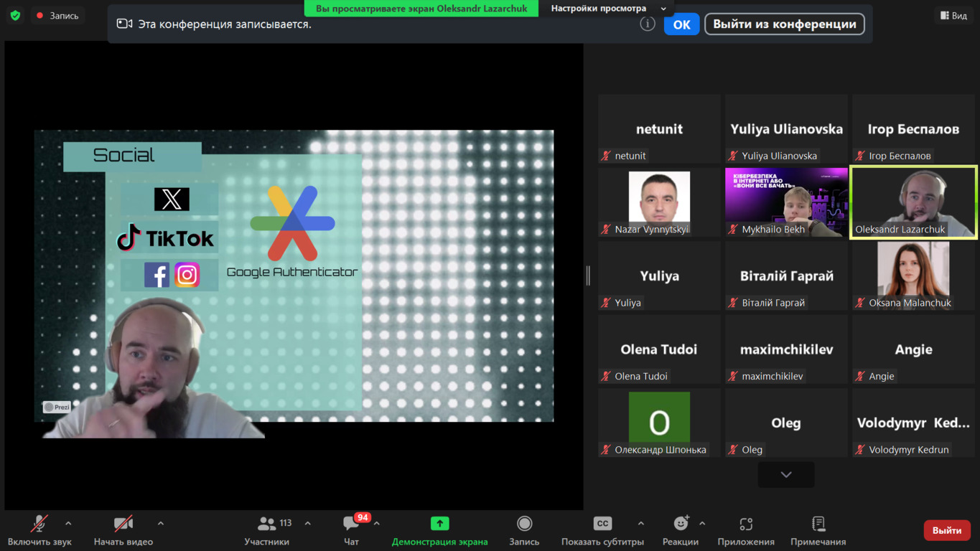Click the recording info circle icon
980x551 pixels.
click(648, 24)
